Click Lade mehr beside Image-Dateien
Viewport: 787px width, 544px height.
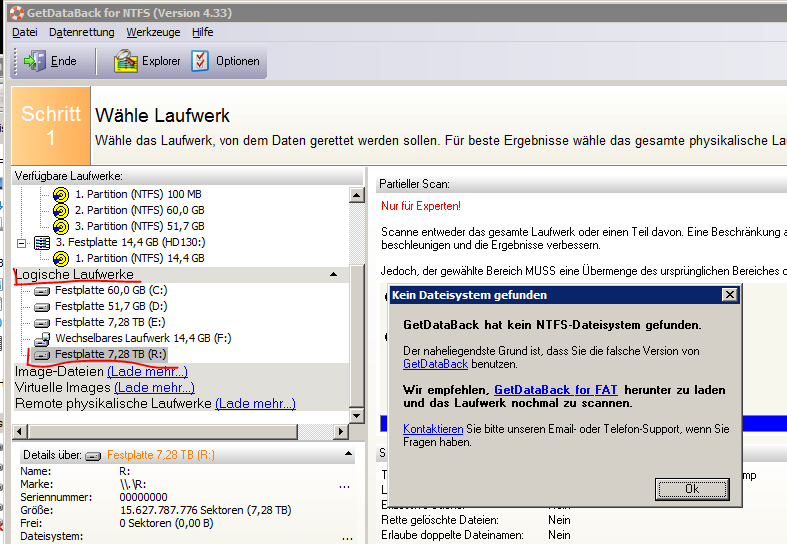tap(148, 371)
